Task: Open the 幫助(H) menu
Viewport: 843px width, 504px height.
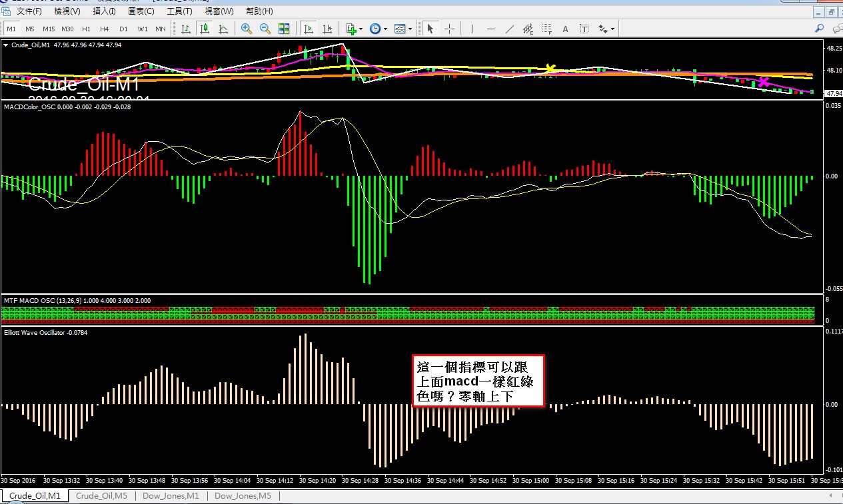Action: [259, 11]
